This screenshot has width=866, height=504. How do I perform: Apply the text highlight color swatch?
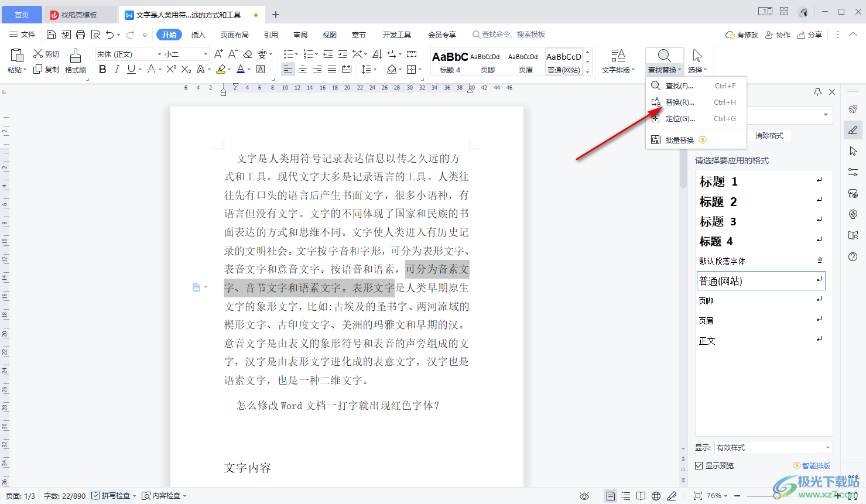pos(220,69)
